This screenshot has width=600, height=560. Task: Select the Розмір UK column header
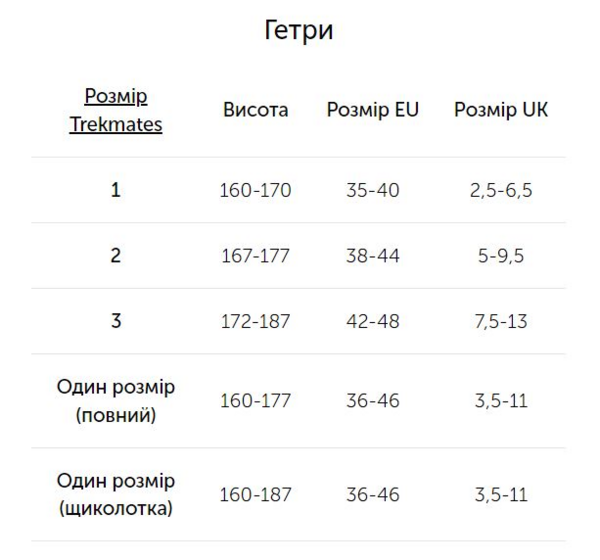coord(501,110)
